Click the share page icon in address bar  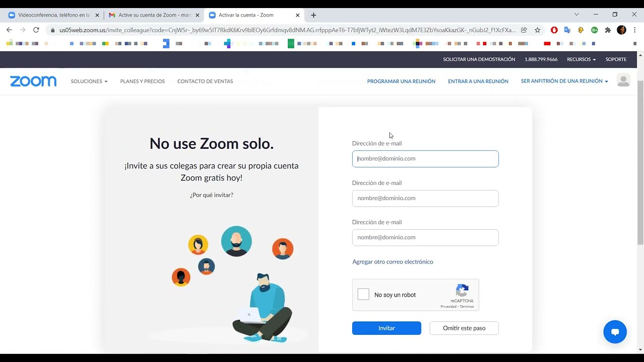524,30
